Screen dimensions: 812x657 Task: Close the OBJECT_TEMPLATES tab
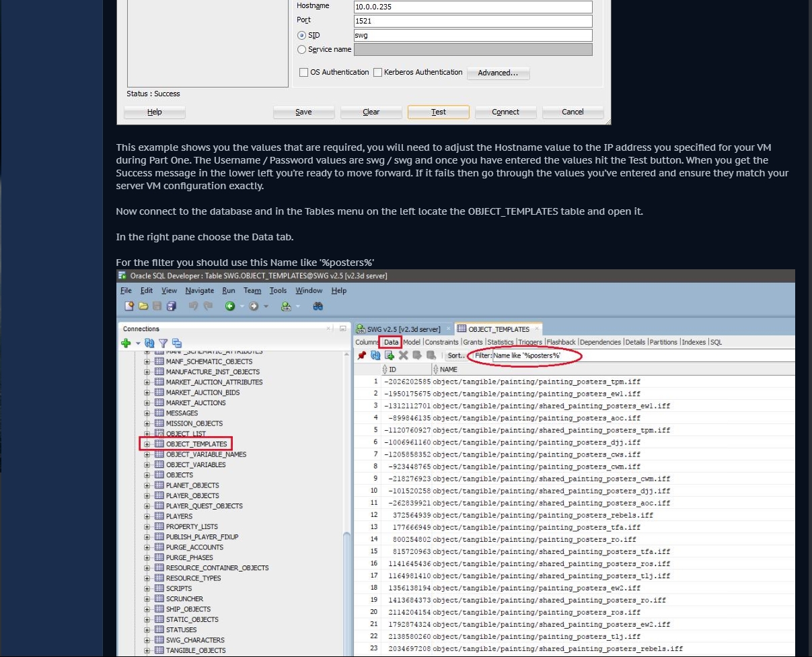[536, 329]
